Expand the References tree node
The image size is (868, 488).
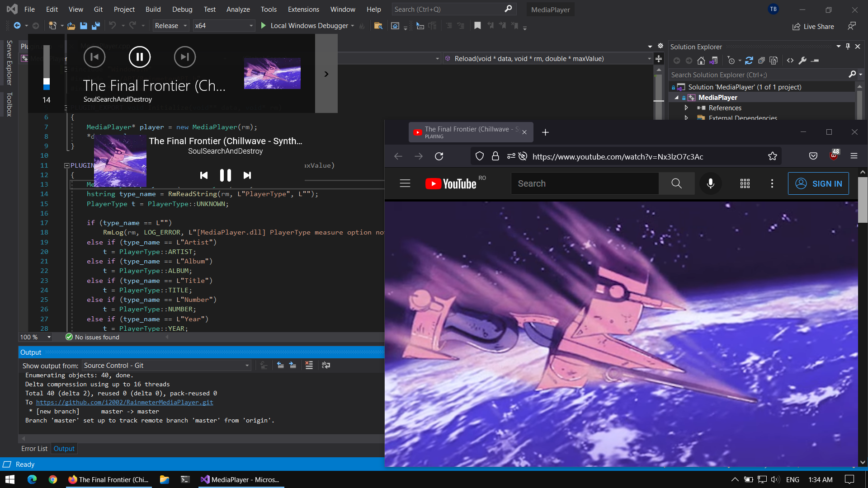coord(686,108)
